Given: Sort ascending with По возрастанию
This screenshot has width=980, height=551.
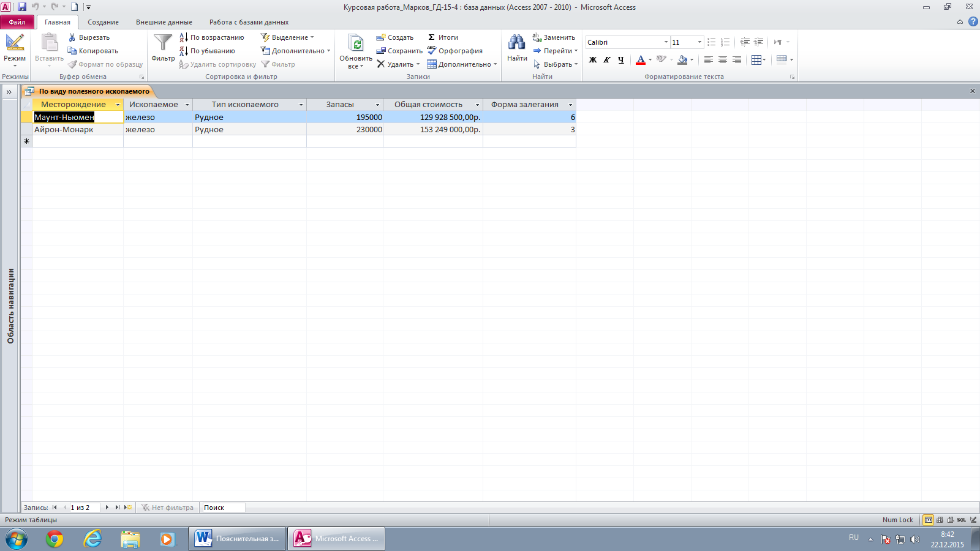Looking at the screenshot, I should pos(212,37).
